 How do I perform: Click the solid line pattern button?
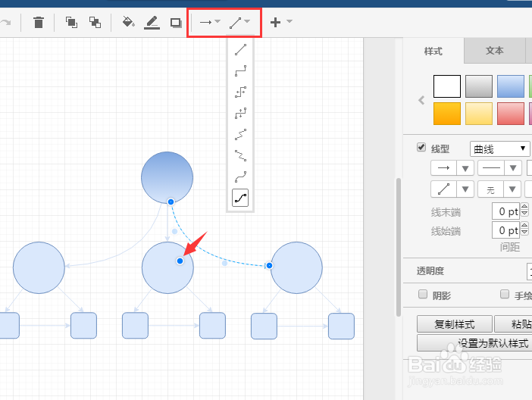pos(491,168)
